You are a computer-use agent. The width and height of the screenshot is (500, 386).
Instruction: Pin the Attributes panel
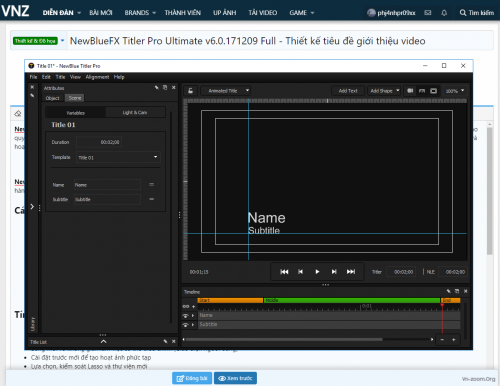pyautogui.click(x=156, y=88)
